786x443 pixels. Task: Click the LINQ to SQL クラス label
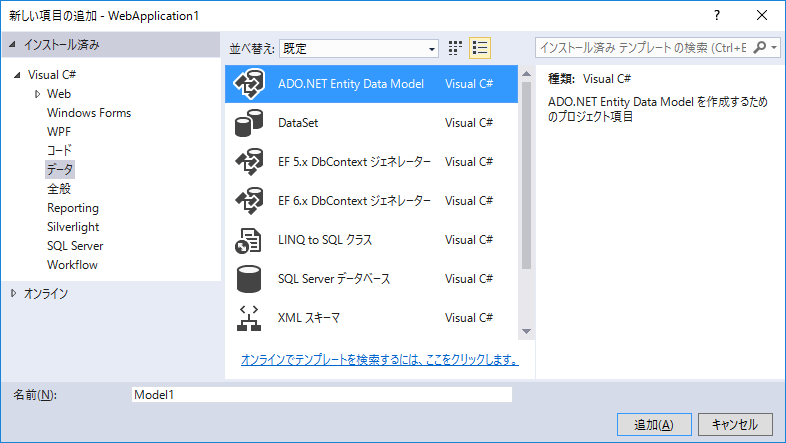pyautogui.click(x=325, y=240)
